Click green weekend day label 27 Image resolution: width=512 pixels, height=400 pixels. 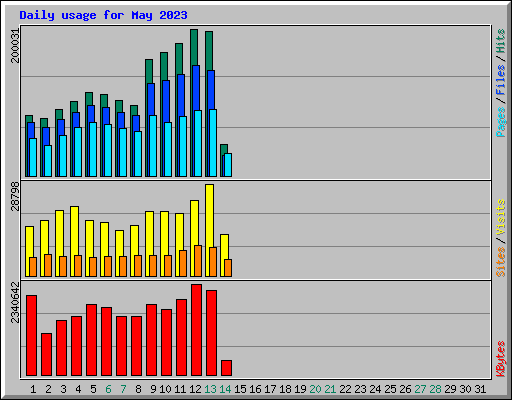pyautogui.click(x=420, y=389)
